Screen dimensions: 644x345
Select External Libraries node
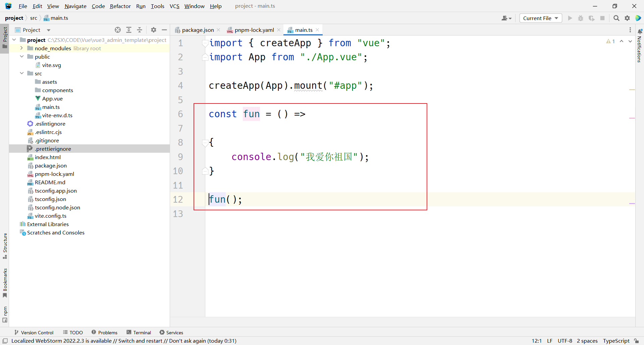coord(48,224)
